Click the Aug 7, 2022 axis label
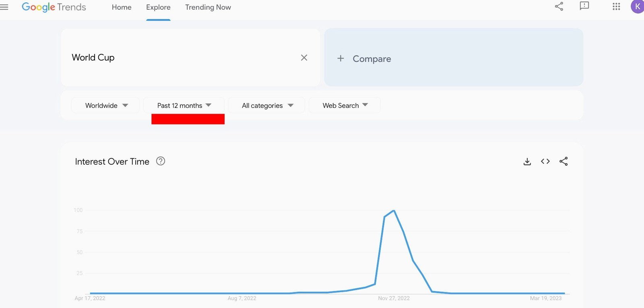This screenshot has width=644, height=308. (x=242, y=298)
